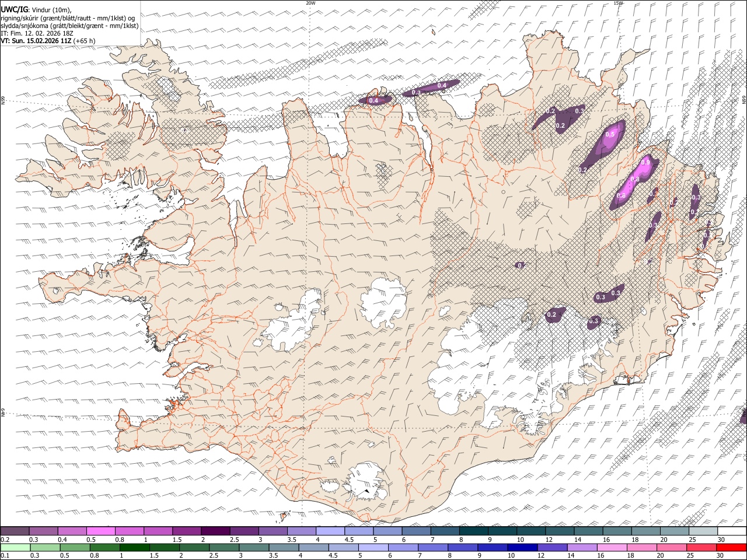The height and width of the screenshot is (560, 747).
Task: Click the 'UWC/IG: Vindur (10m)' title text
Action: point(36,10)
